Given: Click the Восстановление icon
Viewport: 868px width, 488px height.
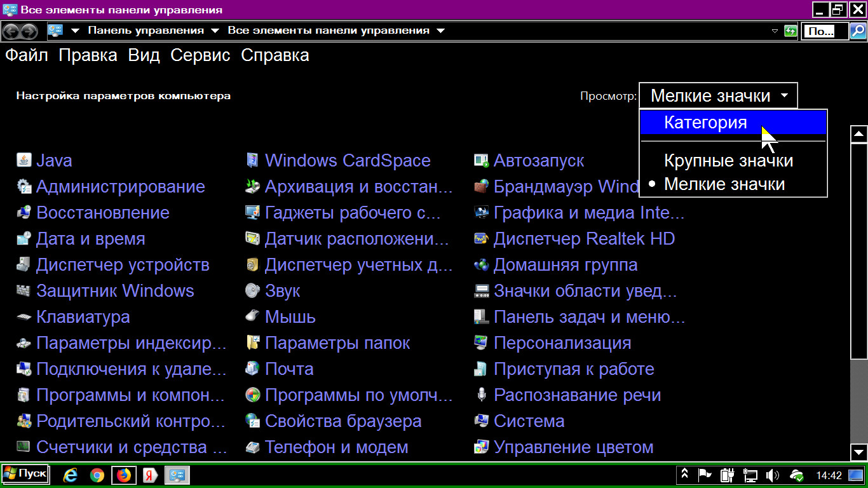Looking at the screenshot, I should [x=24, y=212].
